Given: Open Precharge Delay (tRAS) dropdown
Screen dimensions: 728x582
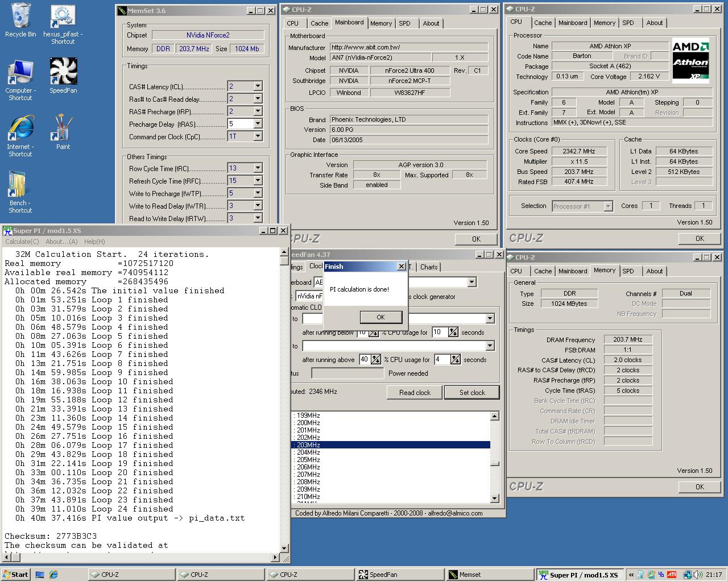Looking at the screenshot, I should click(258, 124).
